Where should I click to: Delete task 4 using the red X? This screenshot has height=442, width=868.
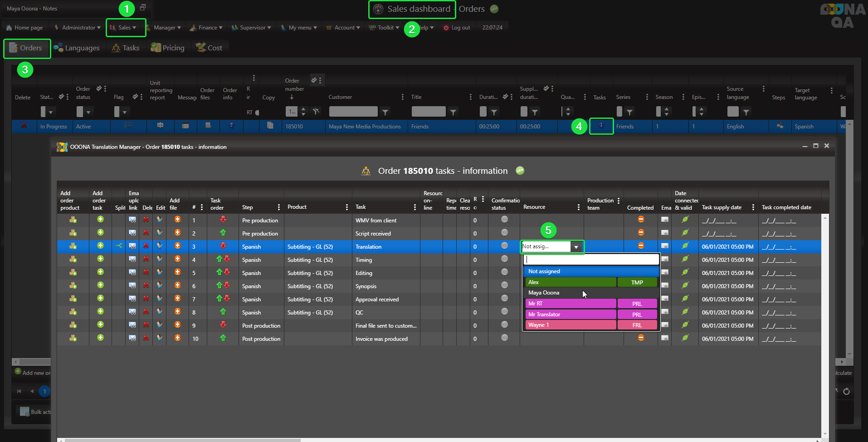pyautogui.click(x=146, y=260)
